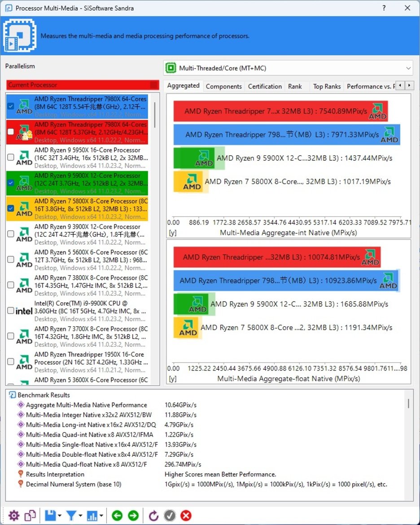Viewport: 420px width, 525px height.
Task: Click the red Current Processor header
Action: click(x=82, y=85)
